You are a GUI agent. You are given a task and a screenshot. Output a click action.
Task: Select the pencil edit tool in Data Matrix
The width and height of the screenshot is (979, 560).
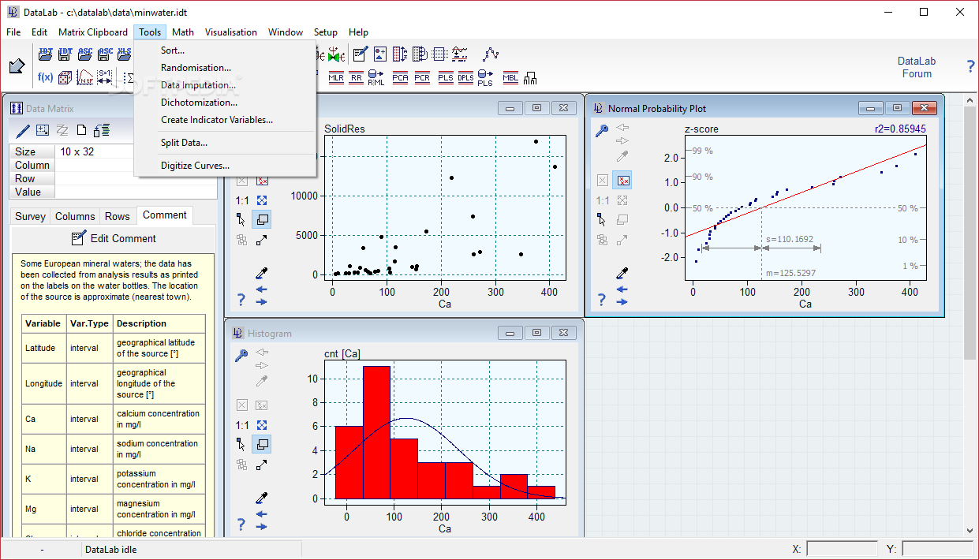23,130
